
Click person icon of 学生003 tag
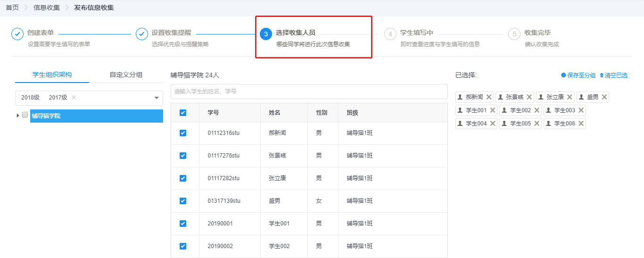tap(549, 110)
